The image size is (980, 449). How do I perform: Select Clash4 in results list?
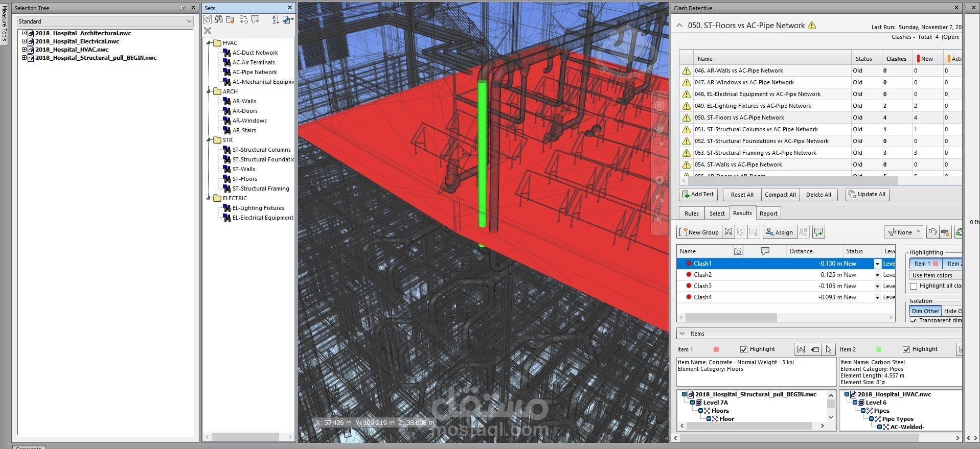coord(786,297)
